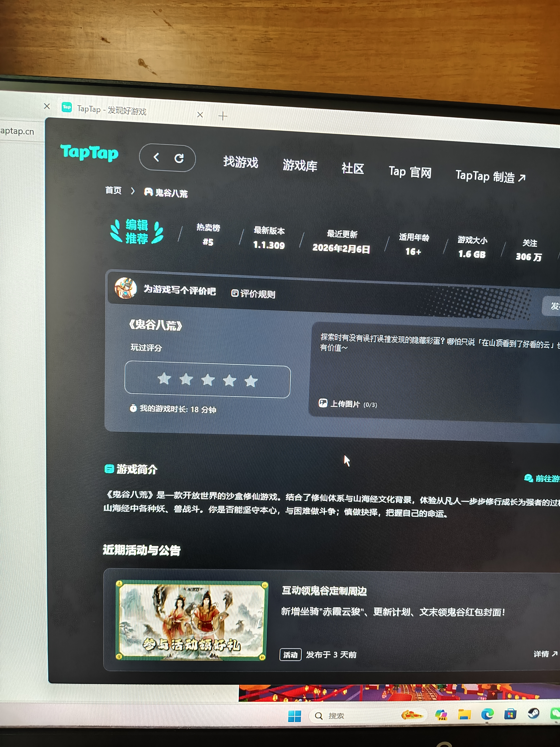The width and height of the screenshot is (560, 747).
Task: Go back using the back arrow
Action: pos(156,157)
